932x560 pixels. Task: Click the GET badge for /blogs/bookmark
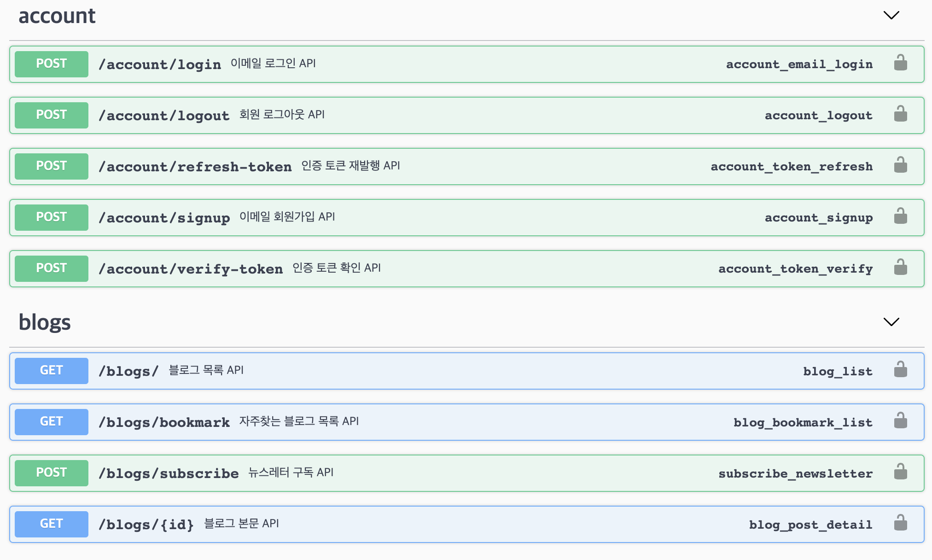[x=52, y=422]
